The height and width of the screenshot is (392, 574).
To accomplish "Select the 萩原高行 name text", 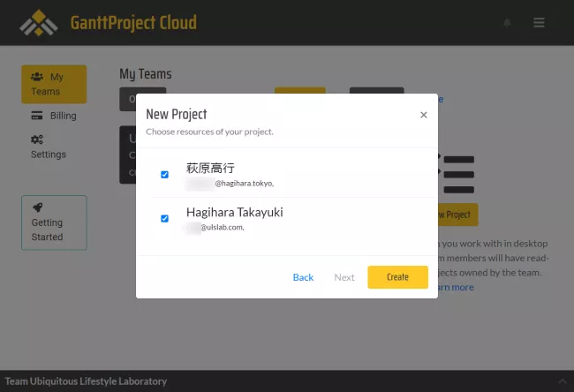I will click(210, 168).
